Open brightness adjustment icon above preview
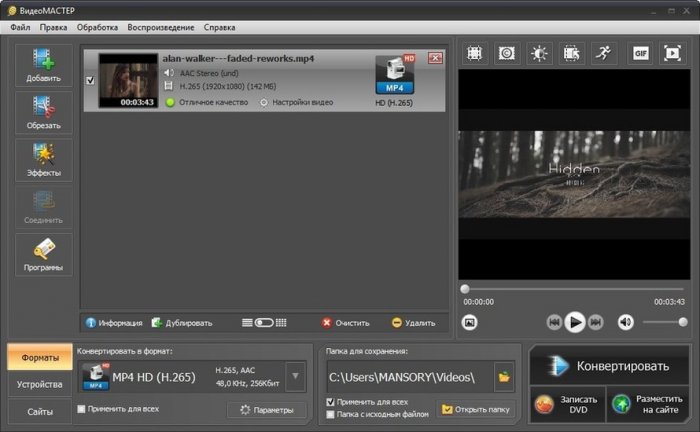 [540, 52]
